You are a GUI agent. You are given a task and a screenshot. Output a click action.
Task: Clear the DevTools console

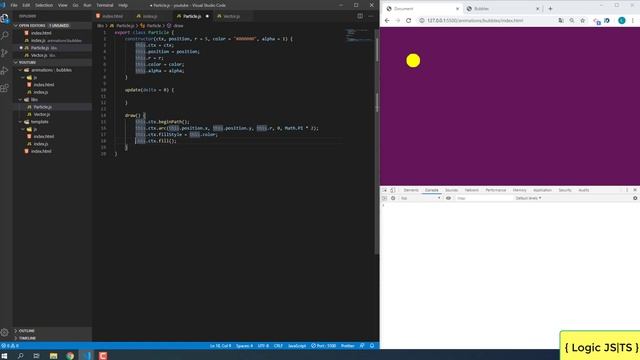[393, 198]
